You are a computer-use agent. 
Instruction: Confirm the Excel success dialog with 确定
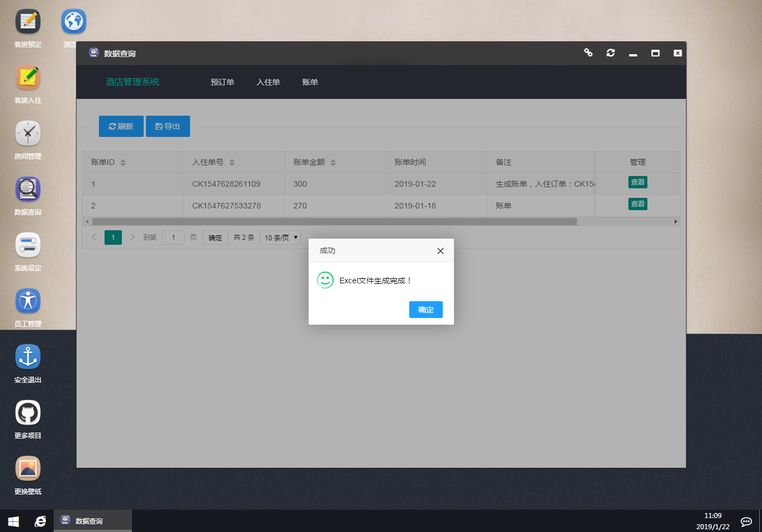click(x=426, y=310)
